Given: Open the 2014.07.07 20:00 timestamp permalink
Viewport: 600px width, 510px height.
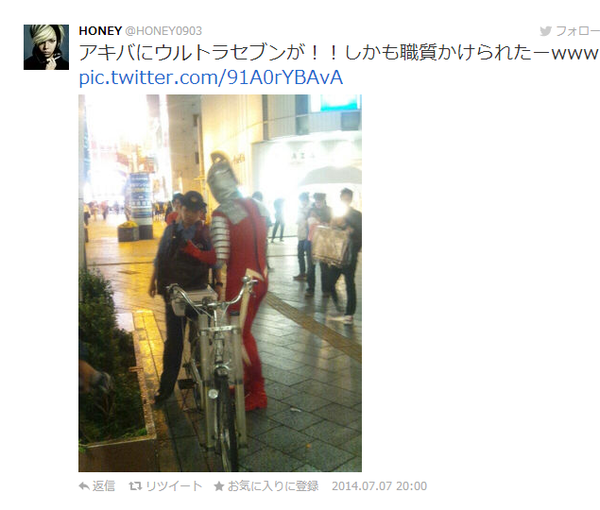Looking at the screenshot, I should pyautogui.click(x=379, y=486).
